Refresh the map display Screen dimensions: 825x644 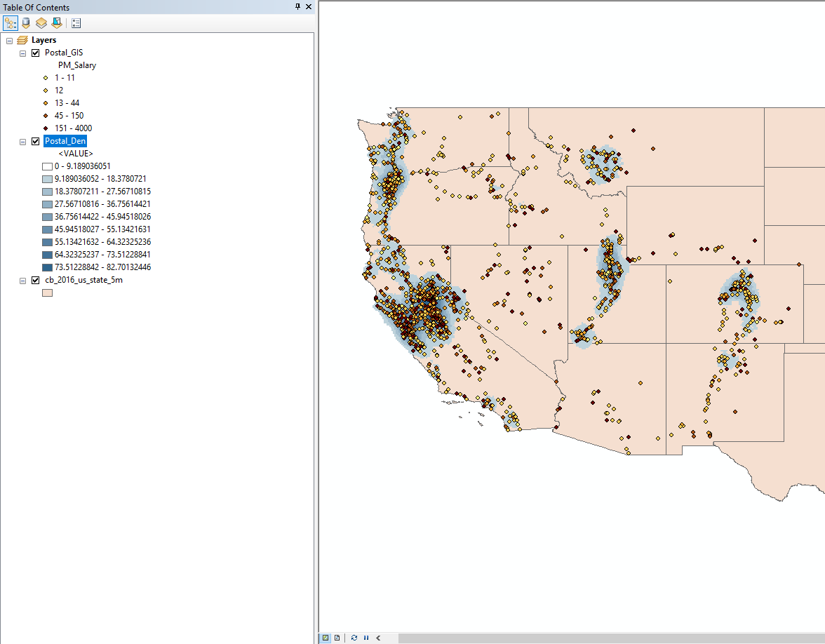point(354,638)
